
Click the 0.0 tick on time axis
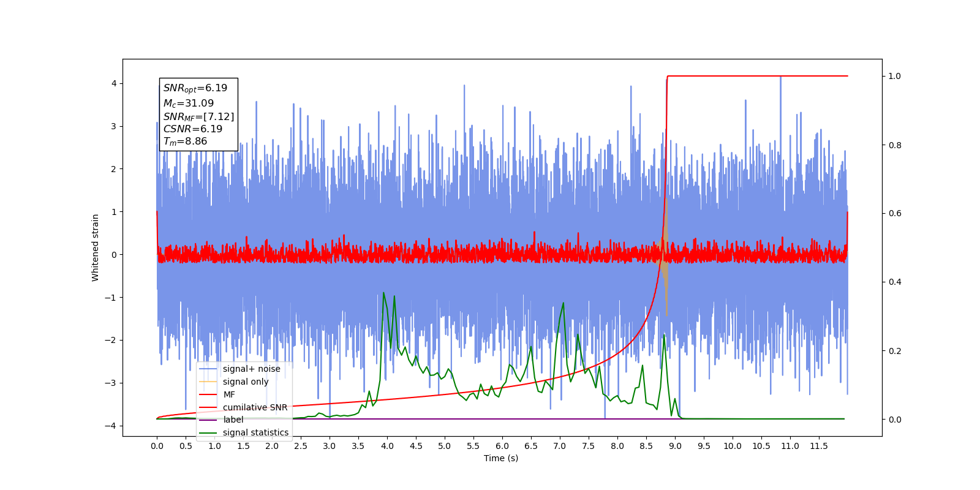click(x=157, y=446)
